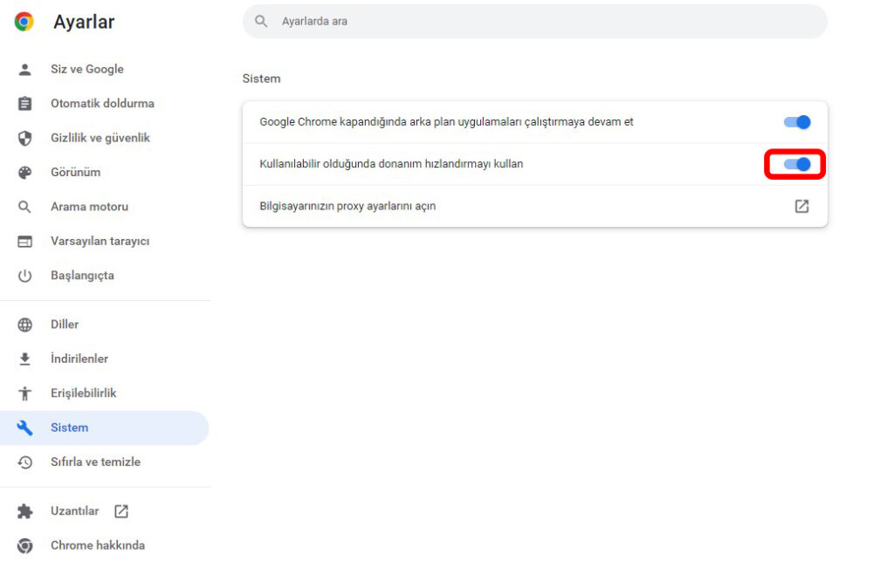Focus the Ayarlarda ara search field
894x588 pixels.
point(535,21)
